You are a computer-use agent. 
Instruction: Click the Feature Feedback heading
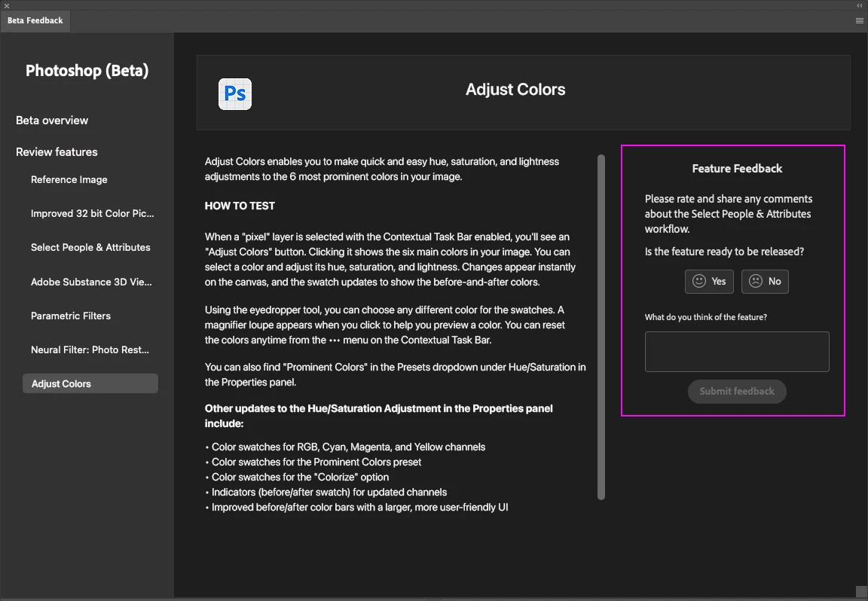click(737, 168)
